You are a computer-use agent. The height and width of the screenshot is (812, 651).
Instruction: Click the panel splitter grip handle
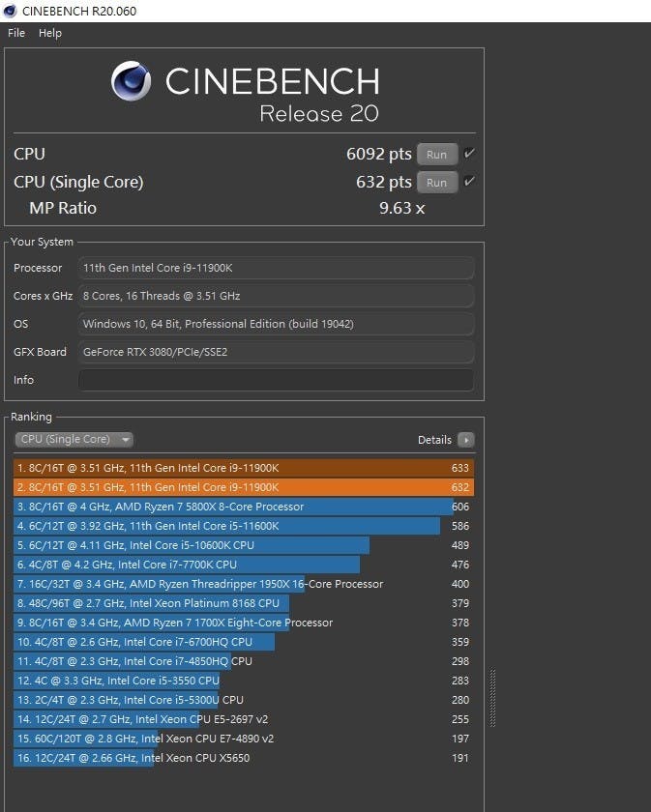pos(492,698)
